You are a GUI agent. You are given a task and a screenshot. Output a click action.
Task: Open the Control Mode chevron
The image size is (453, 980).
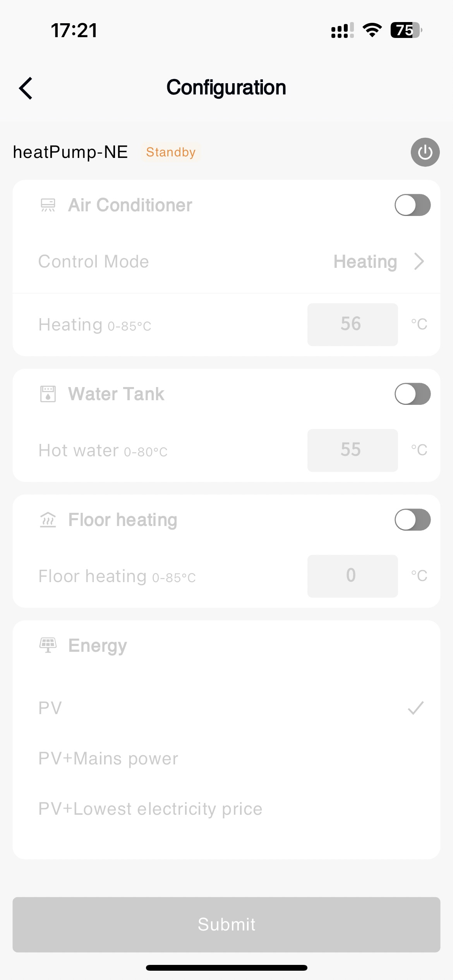[x=419, y=262]
